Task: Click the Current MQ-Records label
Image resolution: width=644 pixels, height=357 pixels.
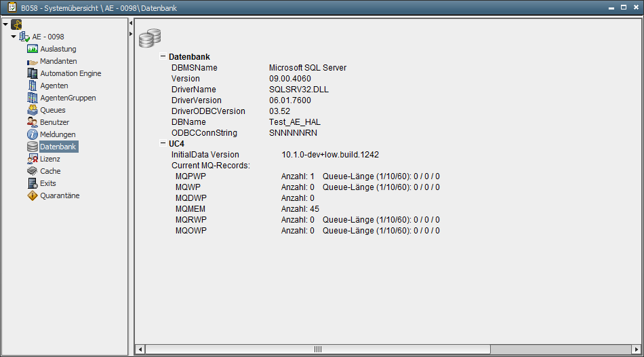Action: [211, 166]
